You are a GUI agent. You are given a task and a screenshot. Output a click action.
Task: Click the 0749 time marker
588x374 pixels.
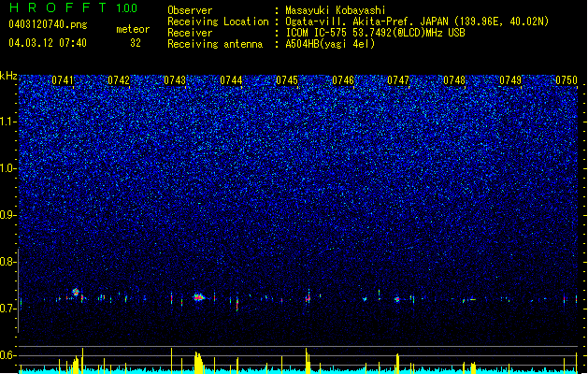coord(510,80)
